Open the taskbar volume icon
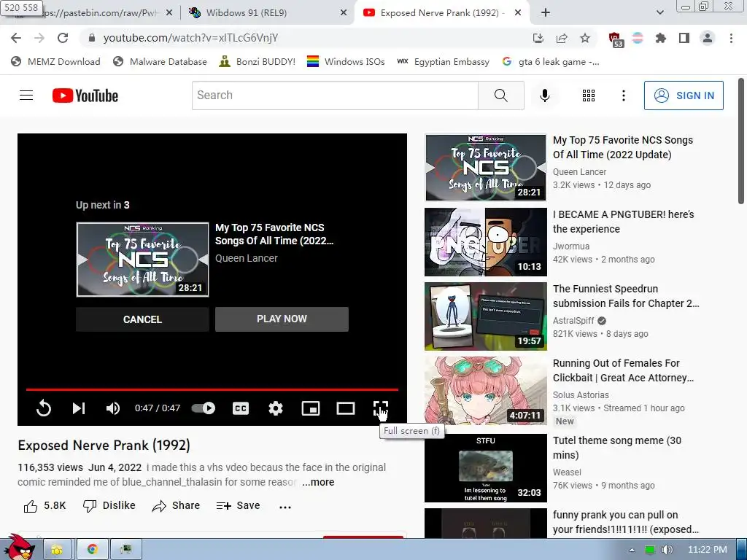 coord(667,550)
